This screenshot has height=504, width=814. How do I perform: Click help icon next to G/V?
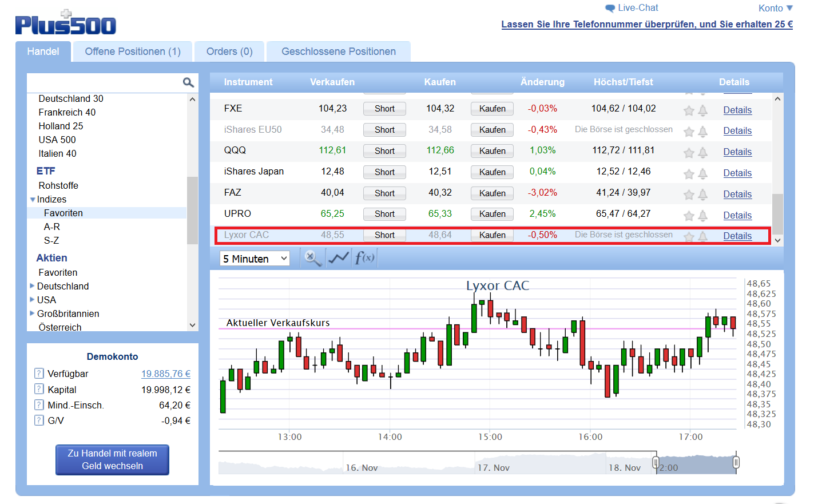(39, 420)
